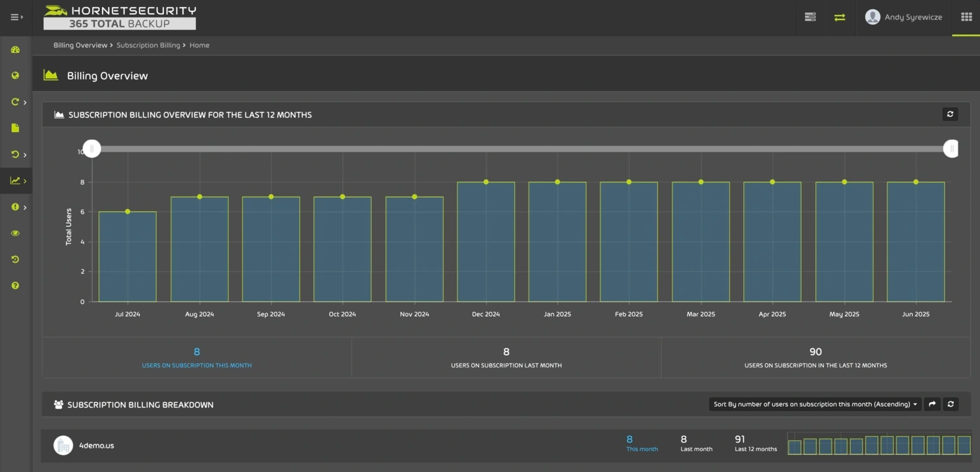Screen dimensions: 980x472
Task: Click the green transfer arrows icon
Action: pos(840,18)
